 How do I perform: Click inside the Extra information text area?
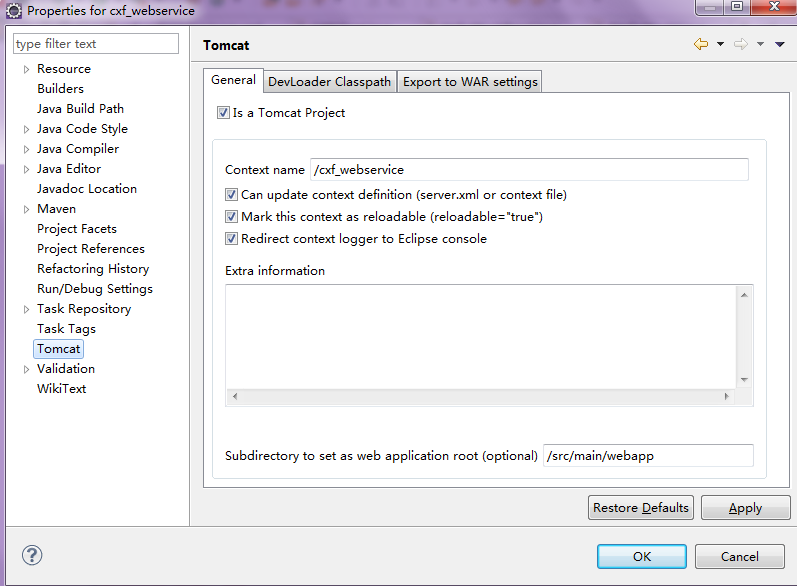tap(481, 336)
